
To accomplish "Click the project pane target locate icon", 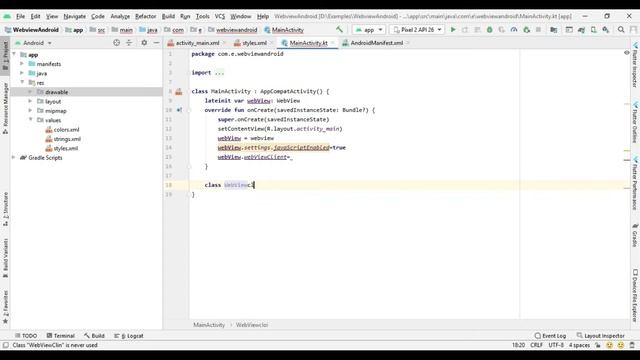I will pos(116,42).
